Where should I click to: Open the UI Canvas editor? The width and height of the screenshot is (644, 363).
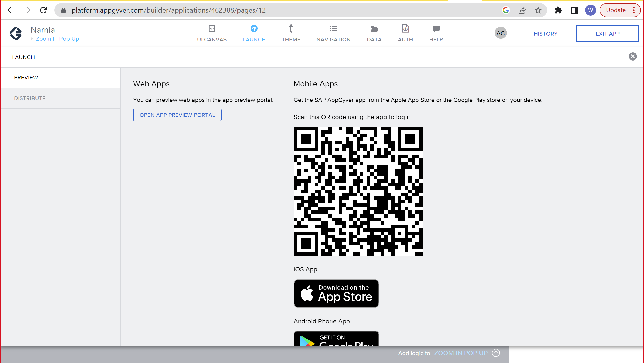click(212, 33)
